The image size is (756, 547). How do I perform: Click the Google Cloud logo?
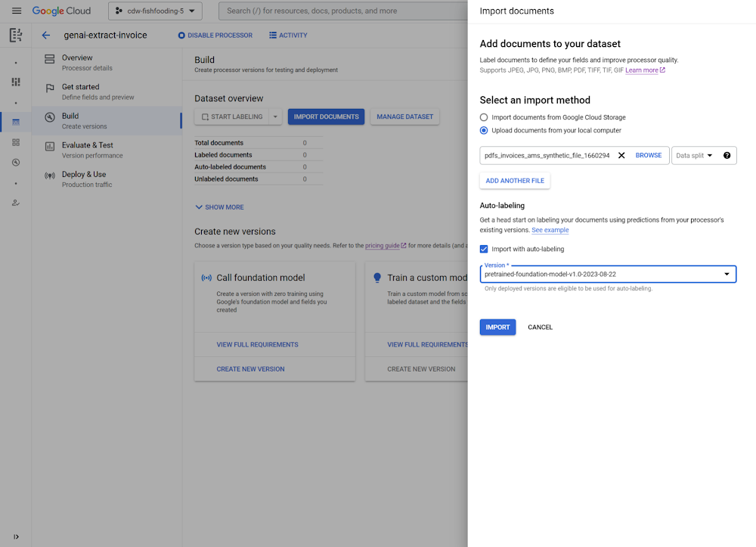click(61, 11)
